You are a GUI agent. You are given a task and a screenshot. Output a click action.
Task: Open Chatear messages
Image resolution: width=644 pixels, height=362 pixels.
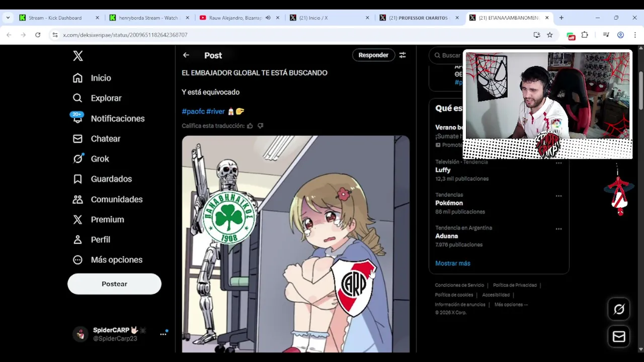[96, 139]
